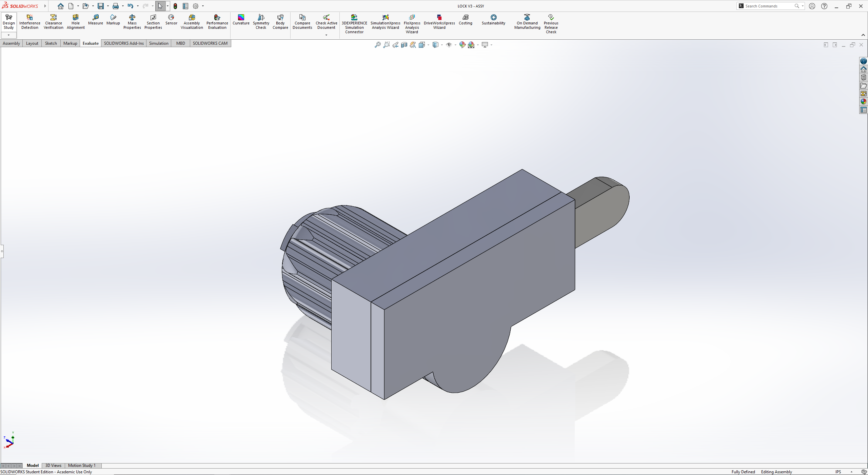Expand the Display Style dropdown arrow
The height and width of the screenshot is (475, 868).
point(442,45)
